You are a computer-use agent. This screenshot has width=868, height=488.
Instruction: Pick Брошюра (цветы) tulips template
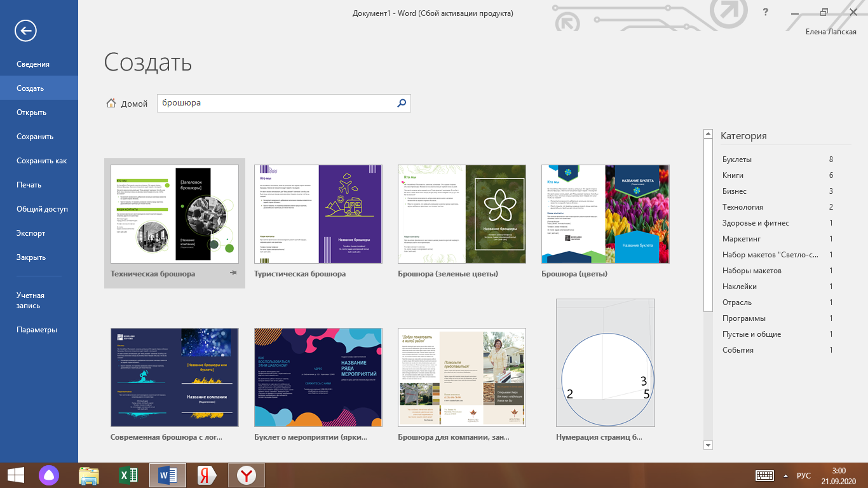pos(606,214)
